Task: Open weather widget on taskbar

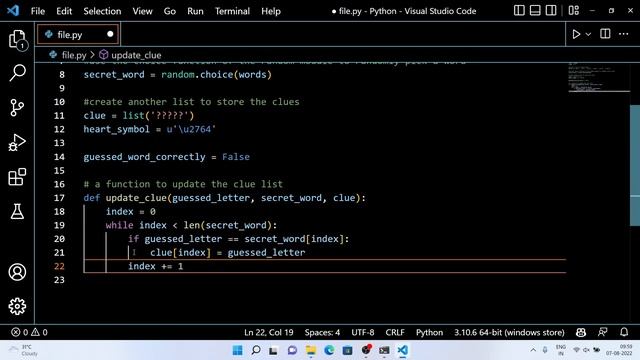Action: point(24,350)
